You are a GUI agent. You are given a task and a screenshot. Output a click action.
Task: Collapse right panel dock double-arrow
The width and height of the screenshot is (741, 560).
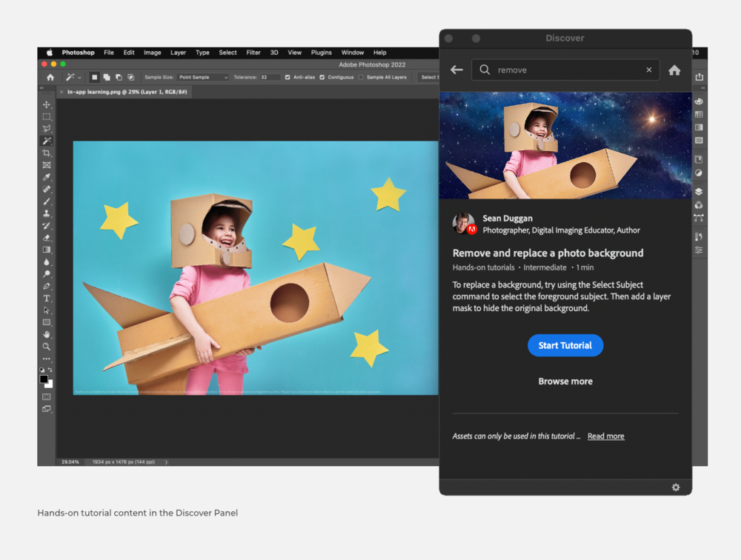point(702,88)
